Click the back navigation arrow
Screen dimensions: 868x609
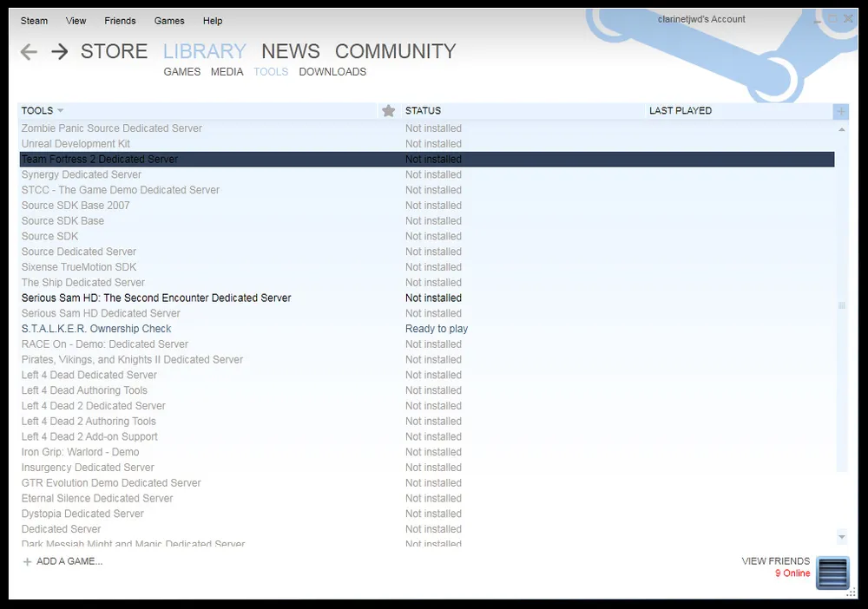[x=29, y=52]
